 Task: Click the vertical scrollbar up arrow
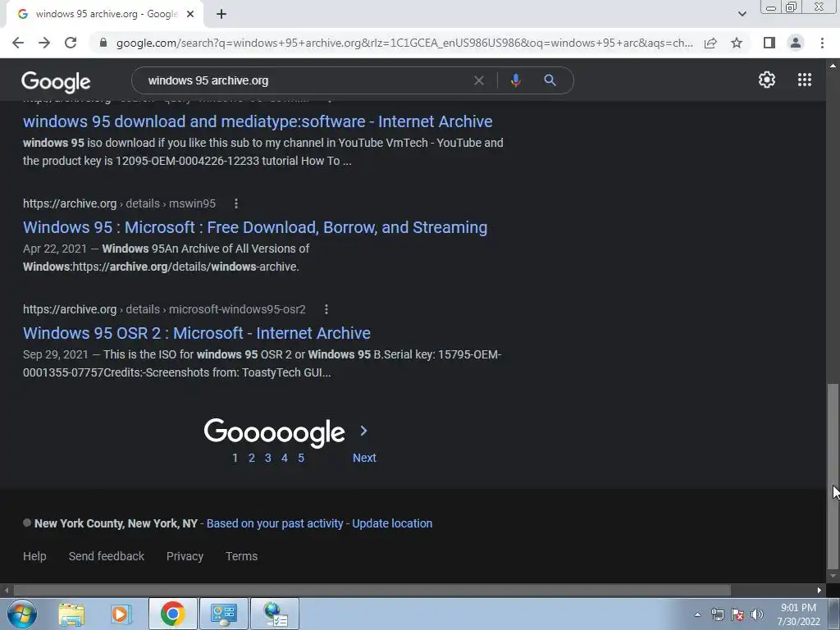pos(833,66)
